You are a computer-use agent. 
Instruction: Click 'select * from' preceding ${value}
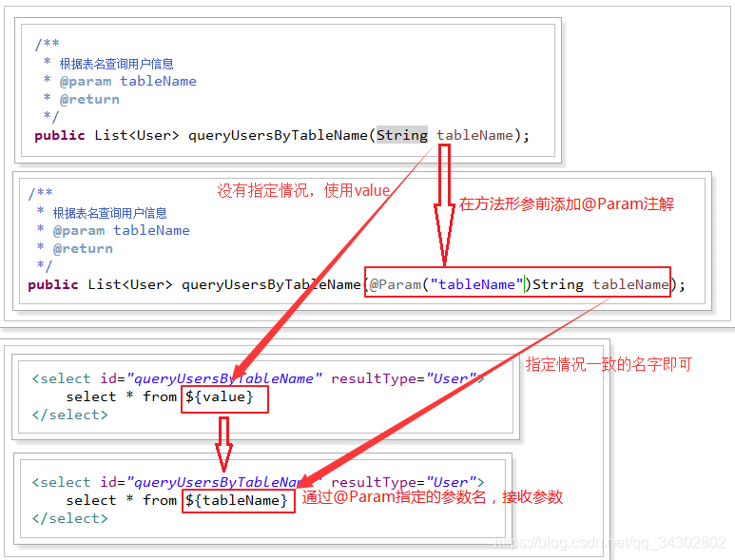[x=122, y=396]
